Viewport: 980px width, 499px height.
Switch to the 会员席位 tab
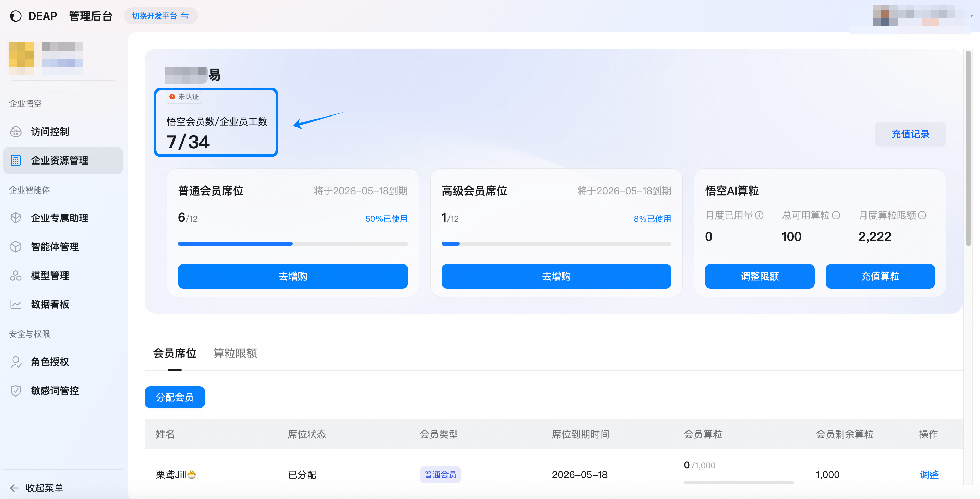175,353
